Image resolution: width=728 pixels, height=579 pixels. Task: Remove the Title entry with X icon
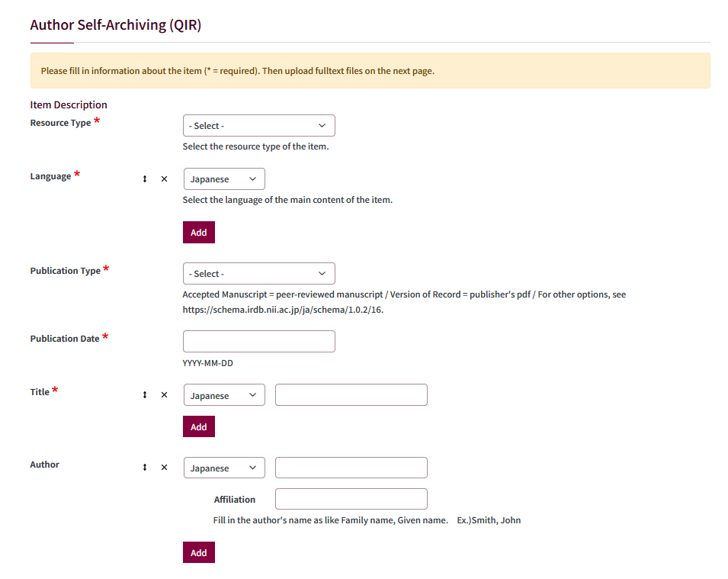165,394
